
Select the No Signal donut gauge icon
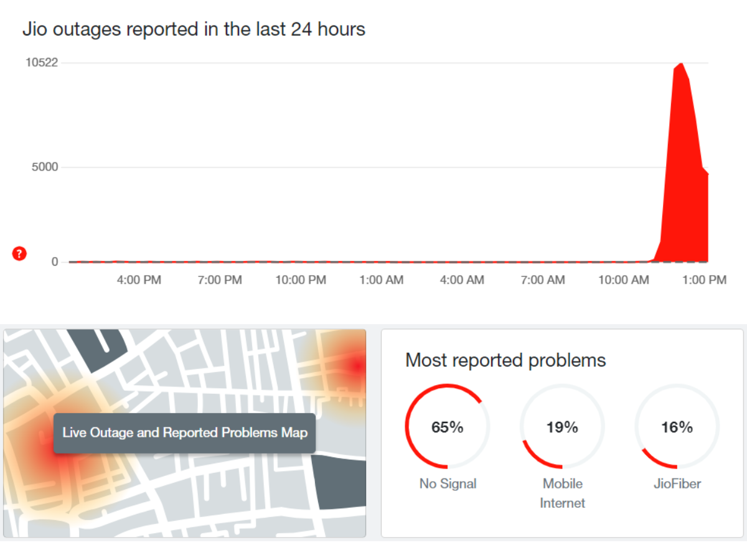click(x=447, y=427)
